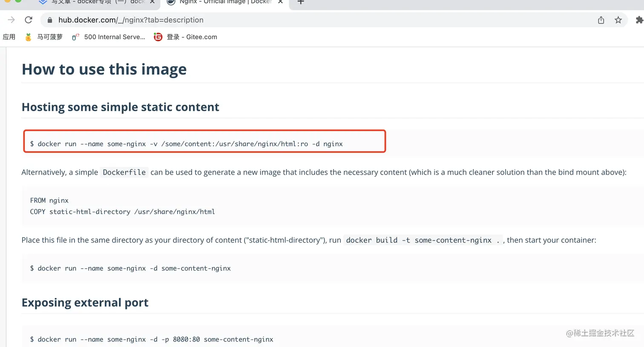Click the docker run -v /some/content command
Image resolution: width=644 pixels, height=347 pixels.
coord(186,144)
